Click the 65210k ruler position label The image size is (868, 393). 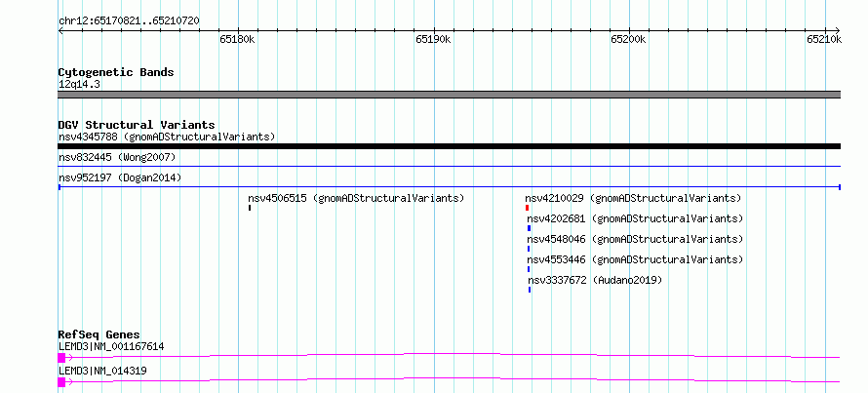point(824,39)
